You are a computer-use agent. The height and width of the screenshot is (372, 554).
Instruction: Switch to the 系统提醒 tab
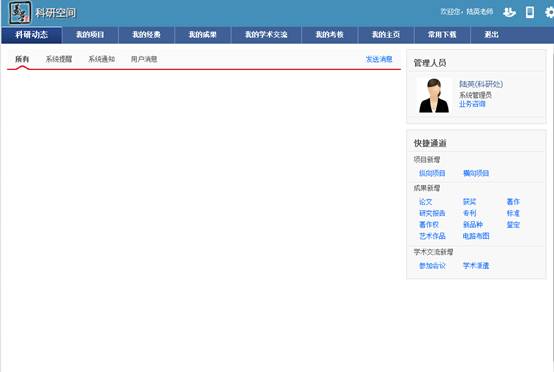pyautogui.click(x=59, y=59)
